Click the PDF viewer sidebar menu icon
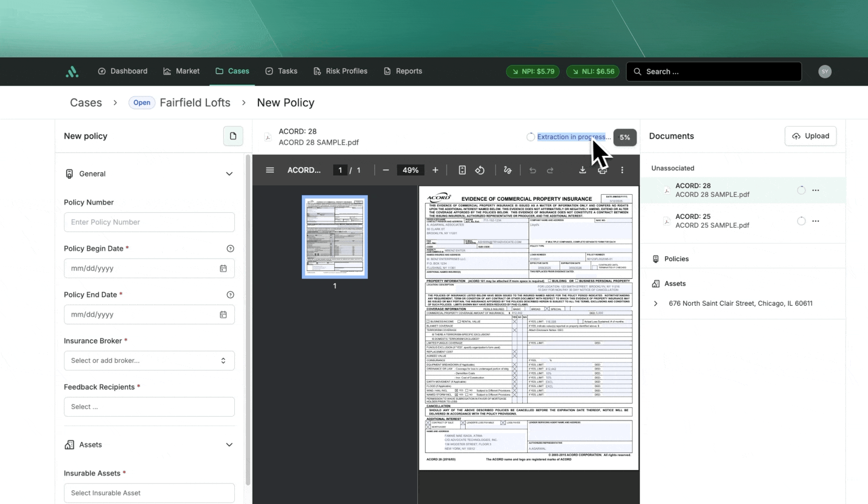This screenshot has width=868, height=504. click(x=270, y=170)
